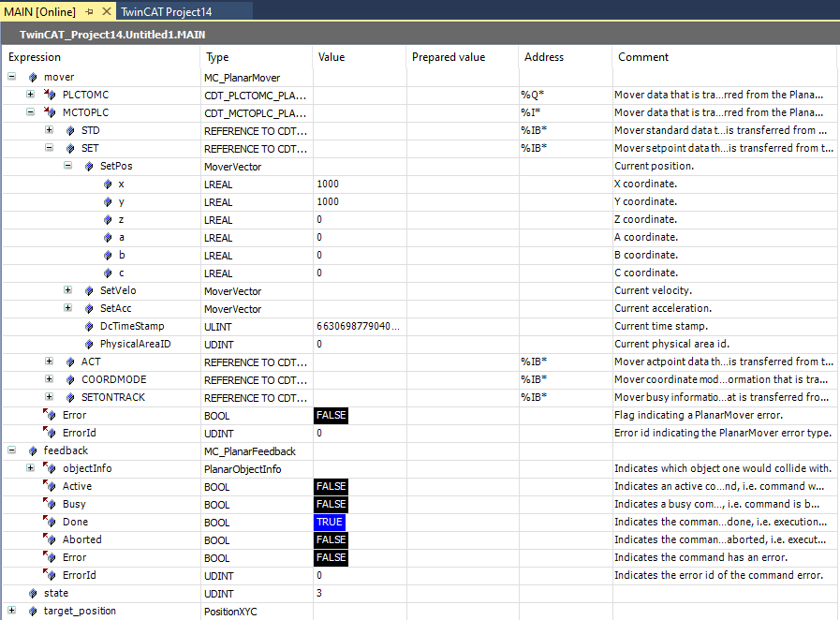Click the SetPos variable icon

89,166
